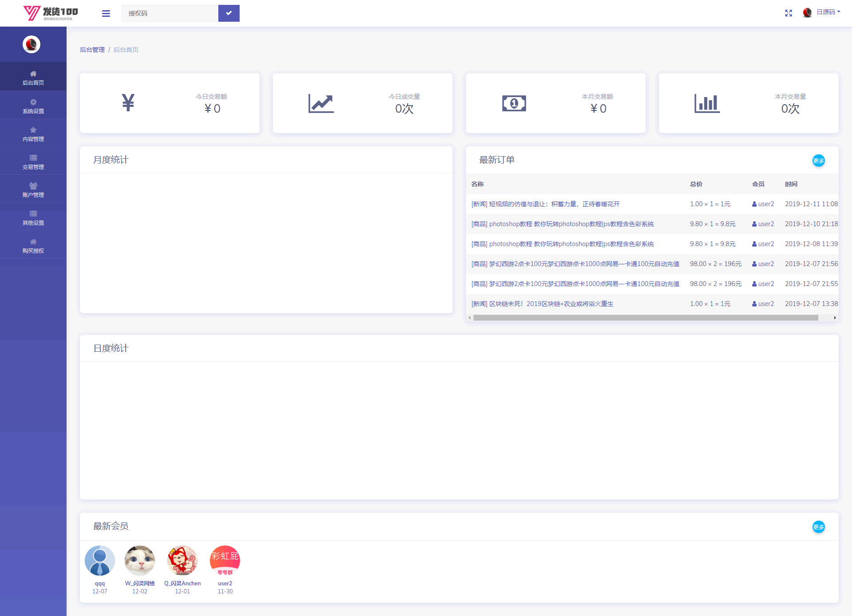Click horizontal scrollbar under orders table
Viewport: 852px width, 616px height.
click(646, 318)
